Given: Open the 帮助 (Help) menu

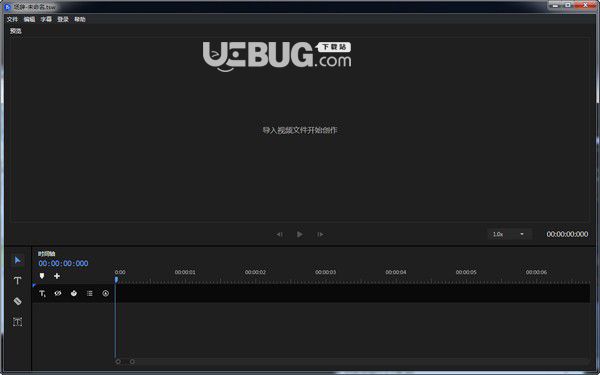Looking at the screenshot, I should pos(80,19).
